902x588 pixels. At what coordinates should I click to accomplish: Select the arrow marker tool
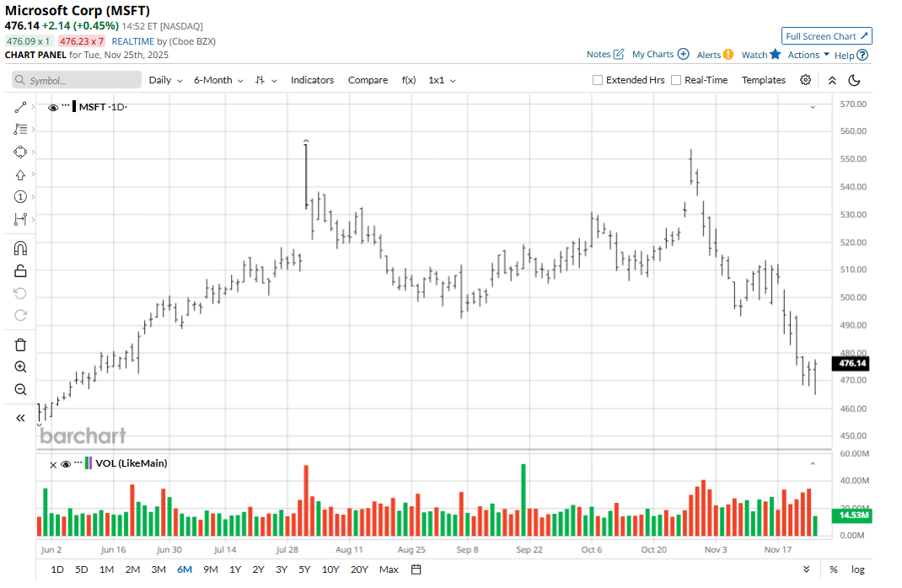click(x=20, y=174)
